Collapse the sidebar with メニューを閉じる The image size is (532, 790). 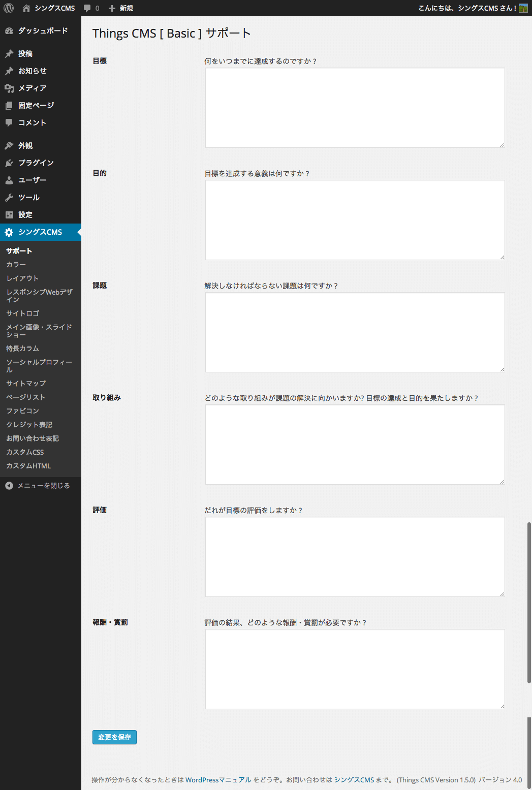pyautogui.click(x=41, y=486)
